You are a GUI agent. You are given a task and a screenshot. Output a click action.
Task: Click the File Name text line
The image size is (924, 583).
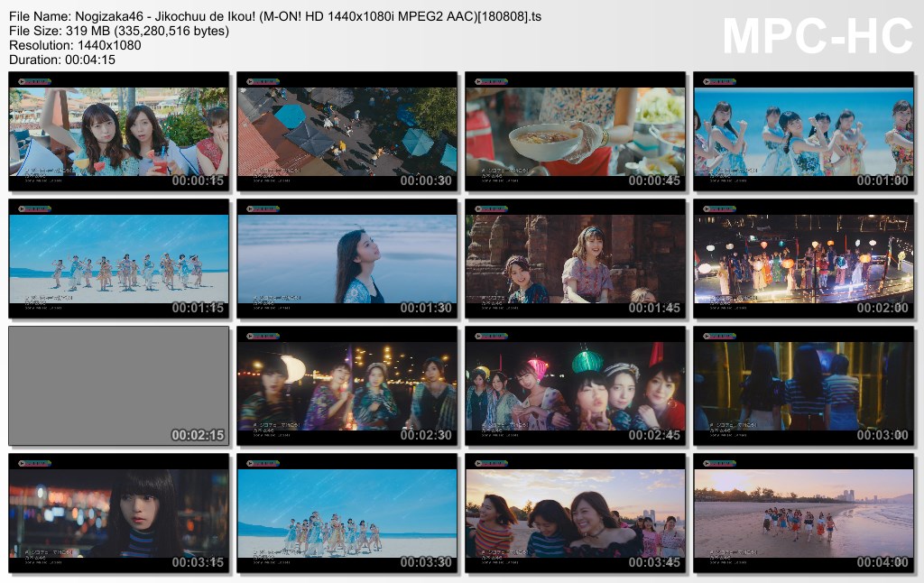275,16
